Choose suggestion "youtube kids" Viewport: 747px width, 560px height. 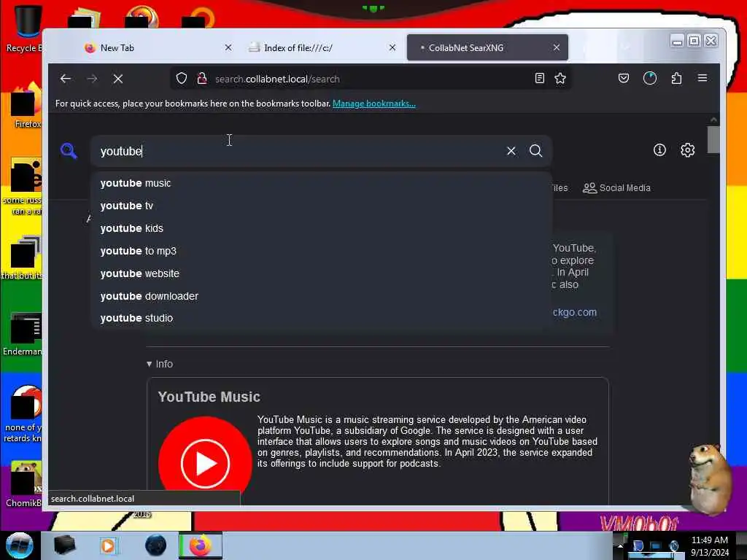(x=321, y=228)
